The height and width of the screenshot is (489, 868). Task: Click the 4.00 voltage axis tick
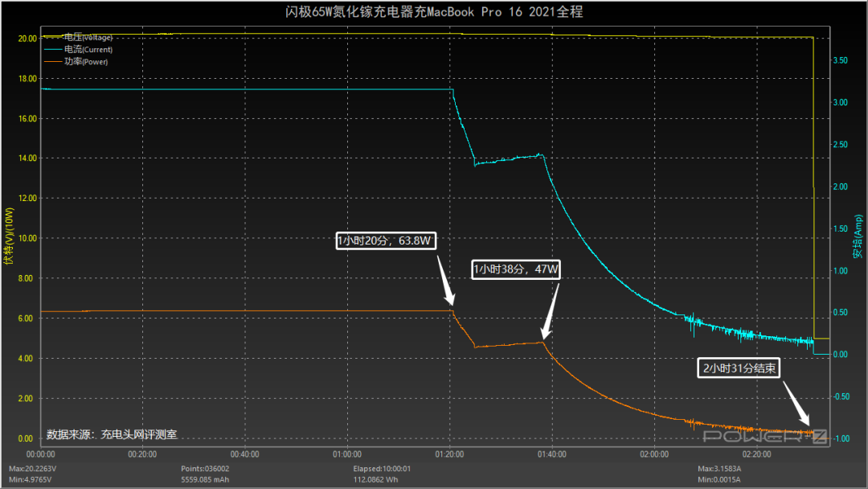tap(26, 358)
